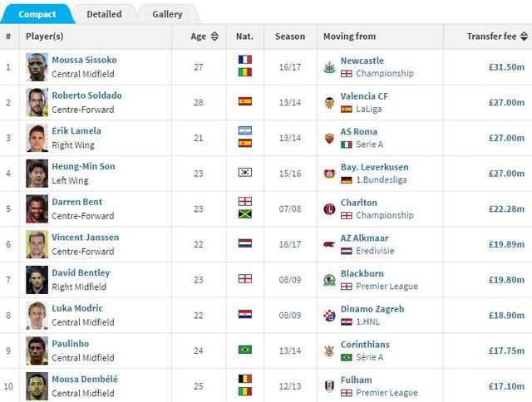Switch to the Gallery tab
Viewport: 532px width, 402px height.
click(167, 14)
